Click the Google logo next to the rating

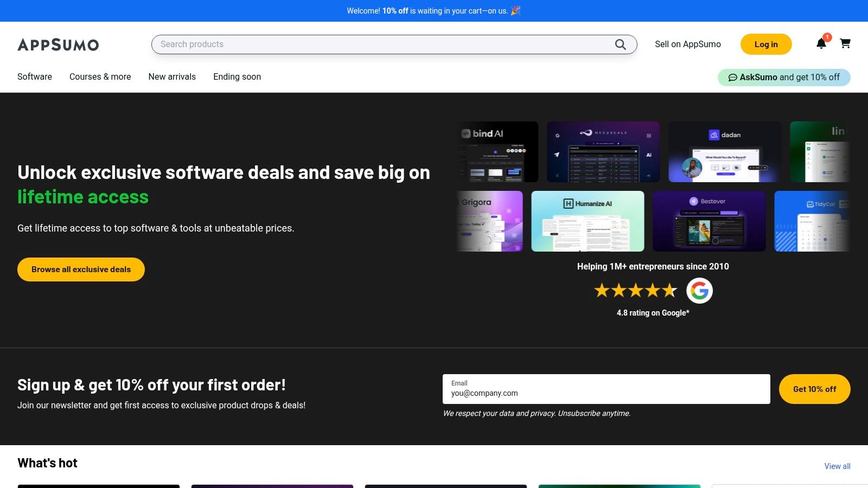point(700,291)
